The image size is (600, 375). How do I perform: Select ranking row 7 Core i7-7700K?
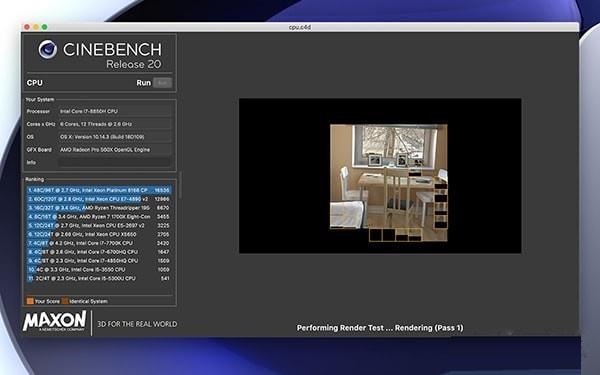click(x=99, y=243)
